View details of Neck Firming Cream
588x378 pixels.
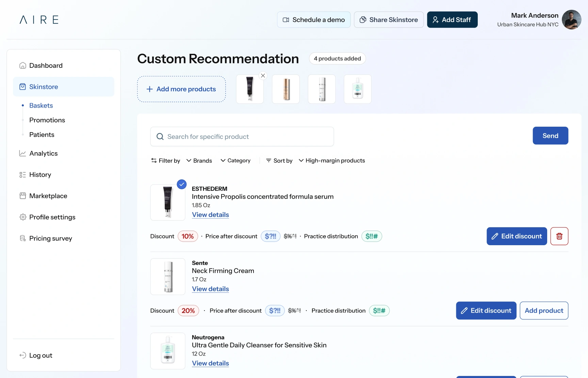pos(210,289)
